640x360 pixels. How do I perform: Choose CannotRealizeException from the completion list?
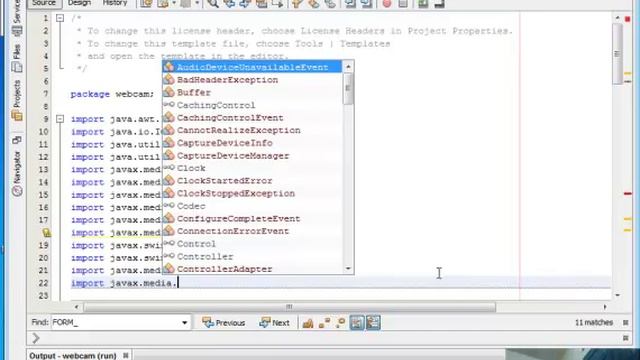pos(252,130)
